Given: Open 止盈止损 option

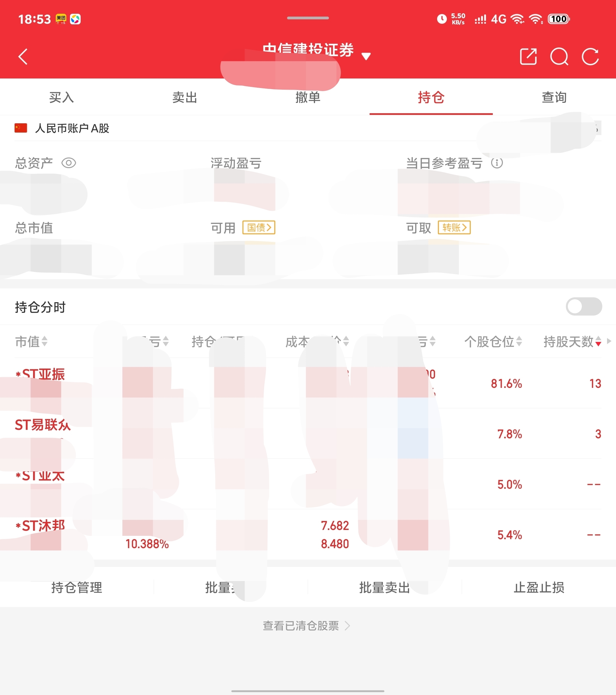Looking at the screenshot, I should (x=539, y=587).
